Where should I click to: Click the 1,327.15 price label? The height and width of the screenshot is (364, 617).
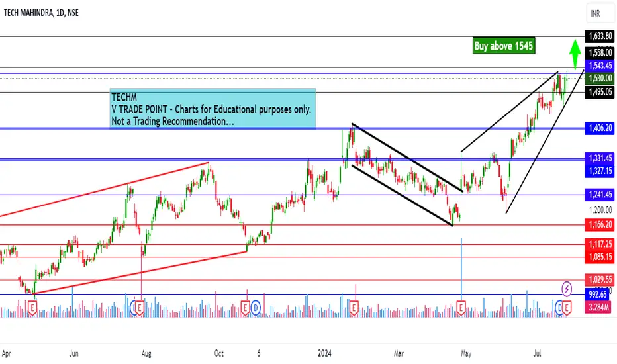(600, 171)
